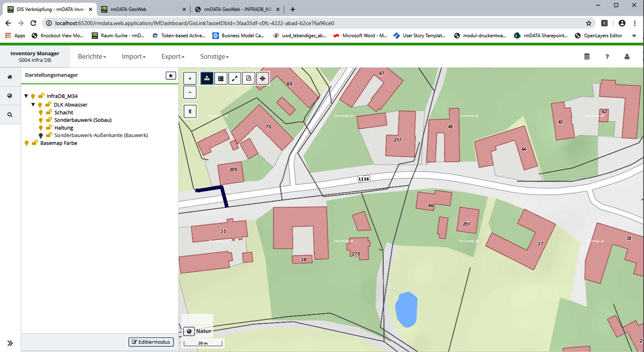Viewport: 644px width, 352px height.
Task: Switch to the rmDATA GeoWeb browser tab
Action: point(143,9)
